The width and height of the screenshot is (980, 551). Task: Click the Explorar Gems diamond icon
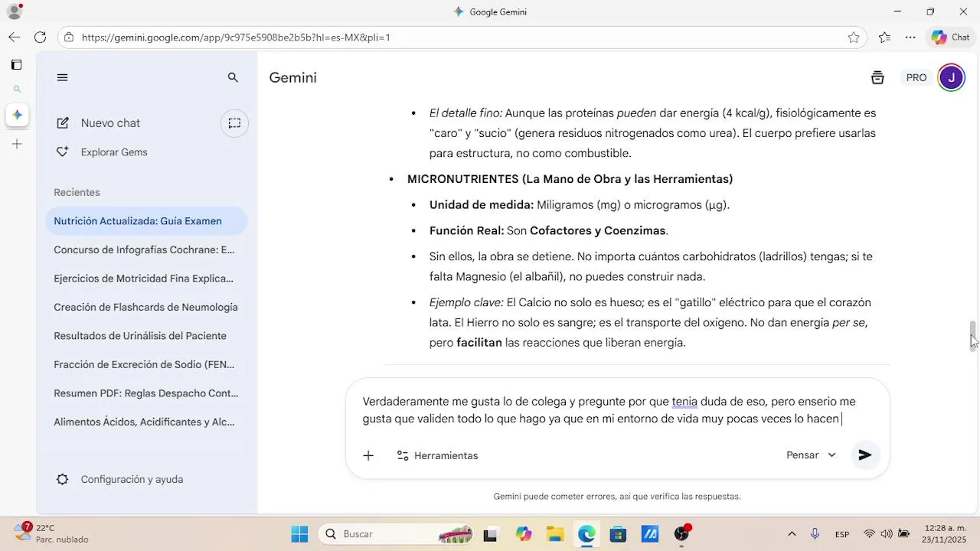point(63,152)
